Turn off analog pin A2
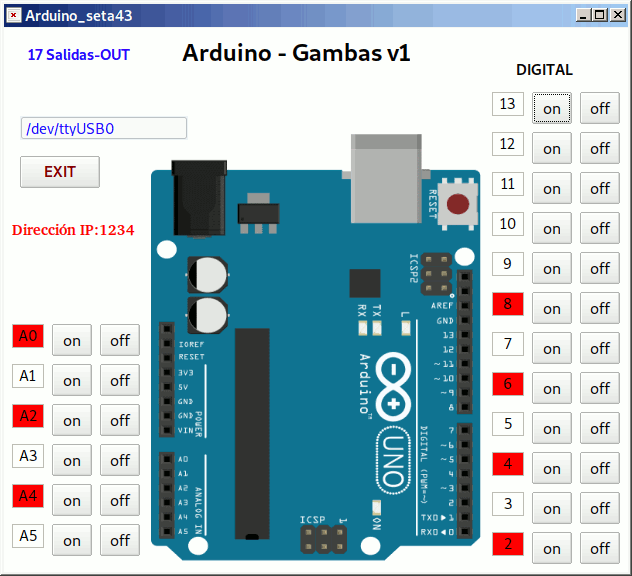 (x=120, y=420)
